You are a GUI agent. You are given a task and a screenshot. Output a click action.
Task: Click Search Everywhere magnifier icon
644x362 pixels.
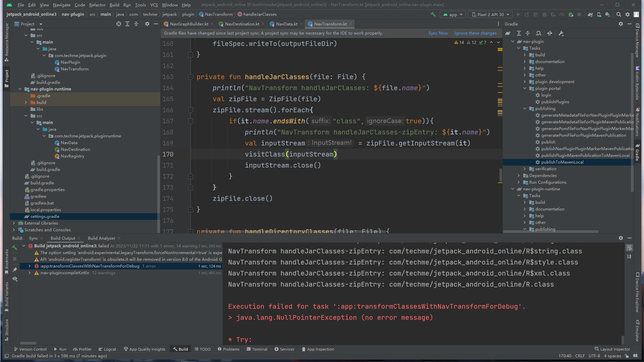(619, 14)
